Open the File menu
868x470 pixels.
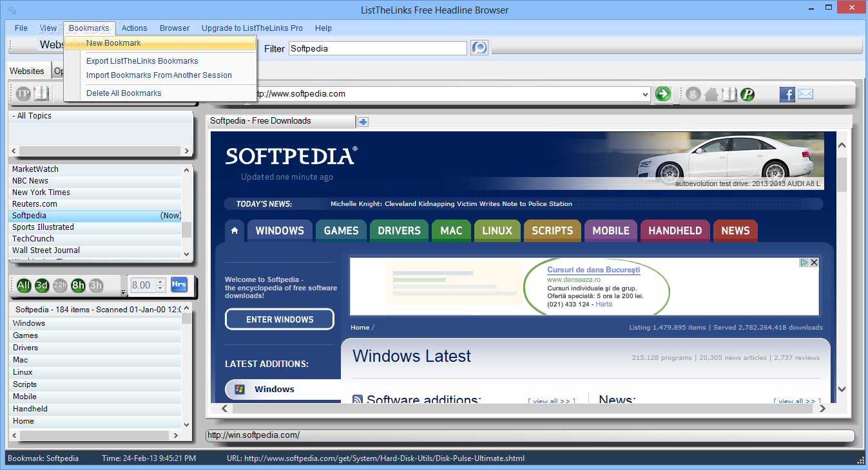[x=21, y=28]
